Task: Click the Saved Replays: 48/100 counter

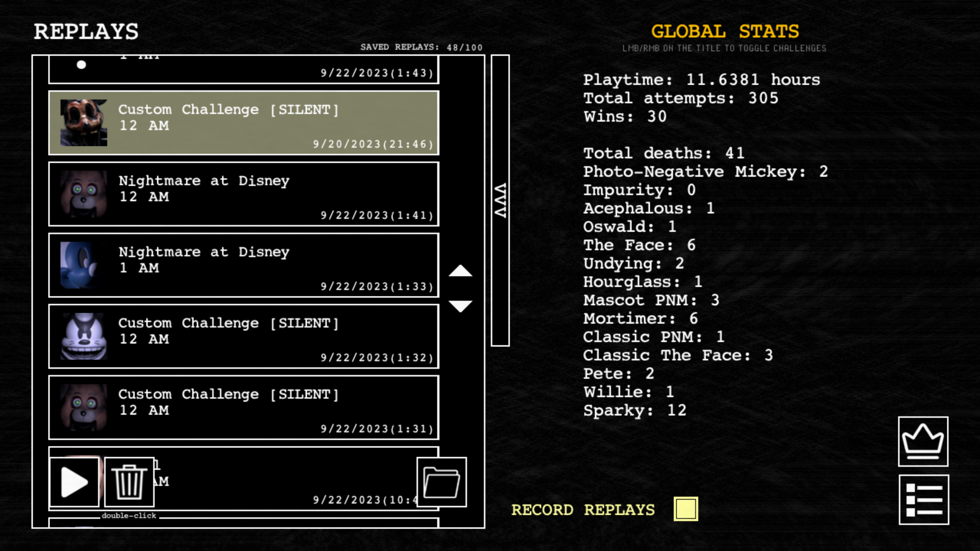Action: pyautogui.click(x=422, y=47)
